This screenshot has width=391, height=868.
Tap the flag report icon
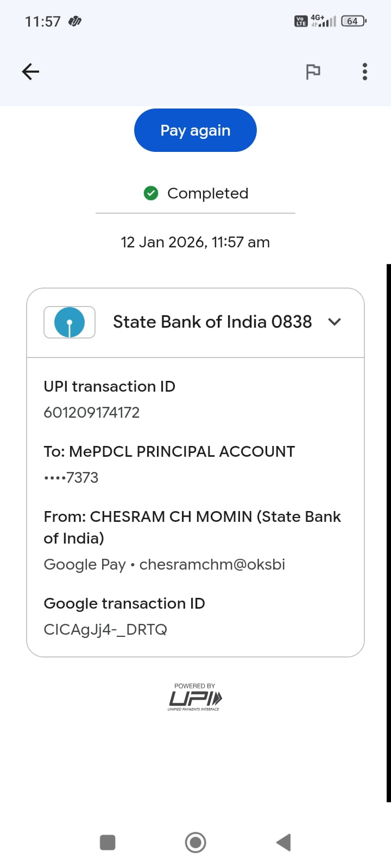[313, 72]
